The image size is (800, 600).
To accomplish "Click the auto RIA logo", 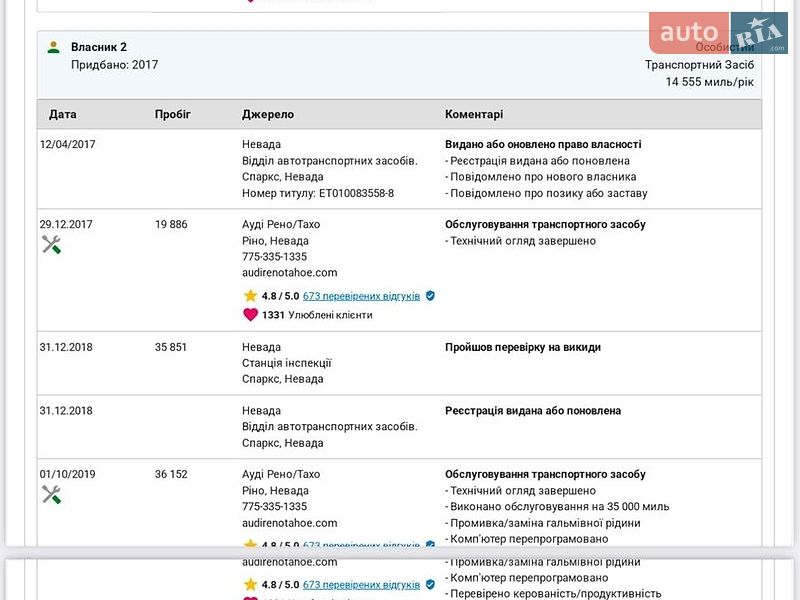I will tap(718, 33).
